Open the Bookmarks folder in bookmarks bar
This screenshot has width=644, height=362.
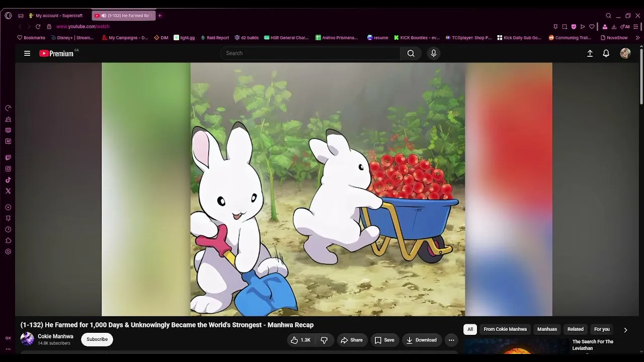[31, 38]
